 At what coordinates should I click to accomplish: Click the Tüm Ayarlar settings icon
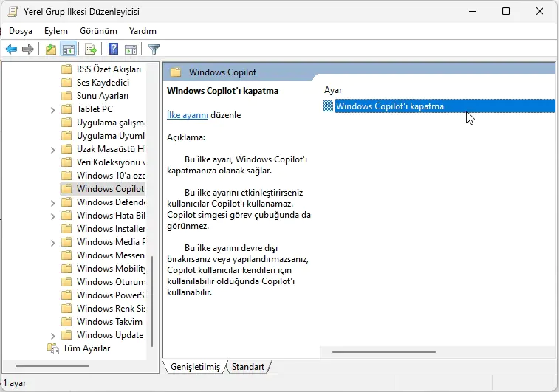[53, 348]
